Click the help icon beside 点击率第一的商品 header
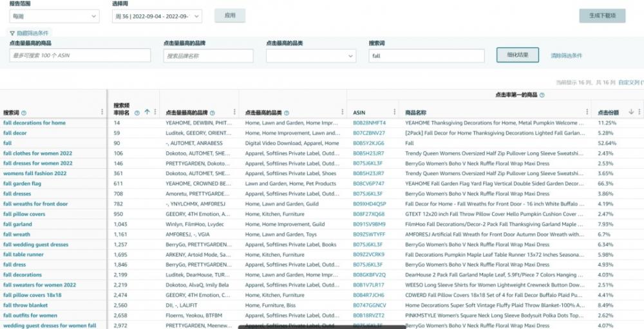This screenshot has height=329, width=644. tap(542, 95)
